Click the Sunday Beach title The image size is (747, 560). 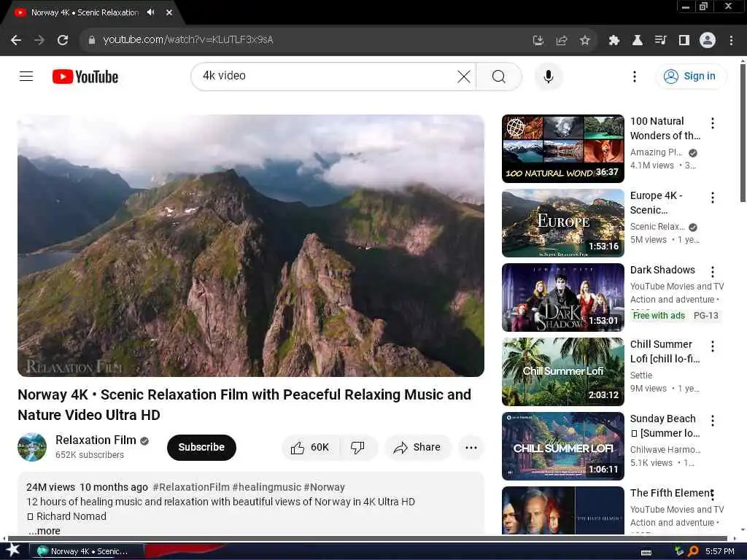[665, 426]
